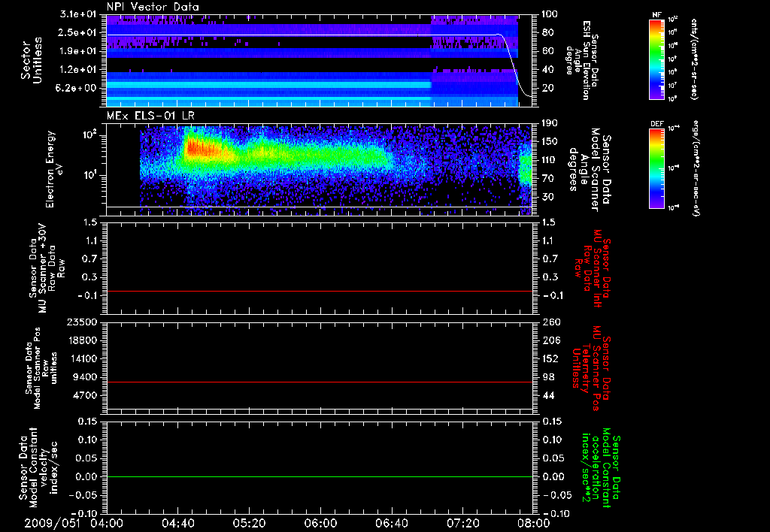The height and width of the screenshot is (532, 770).
Task: Click the "152" telemetry tick label
Action: (550, 358)
